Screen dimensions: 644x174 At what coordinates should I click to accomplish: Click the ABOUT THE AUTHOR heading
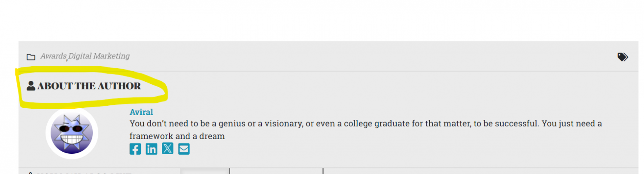point(89,86)
